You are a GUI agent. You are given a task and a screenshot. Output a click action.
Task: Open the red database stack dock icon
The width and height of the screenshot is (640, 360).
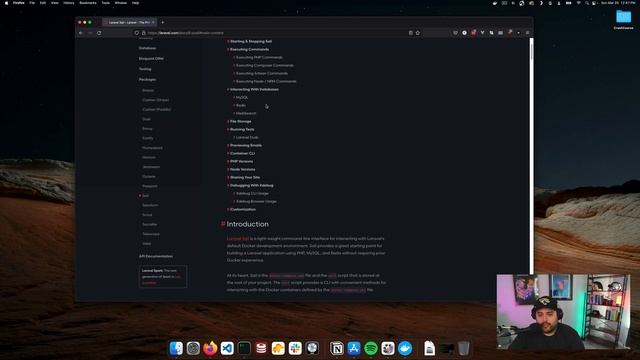(x=261, y=348)
